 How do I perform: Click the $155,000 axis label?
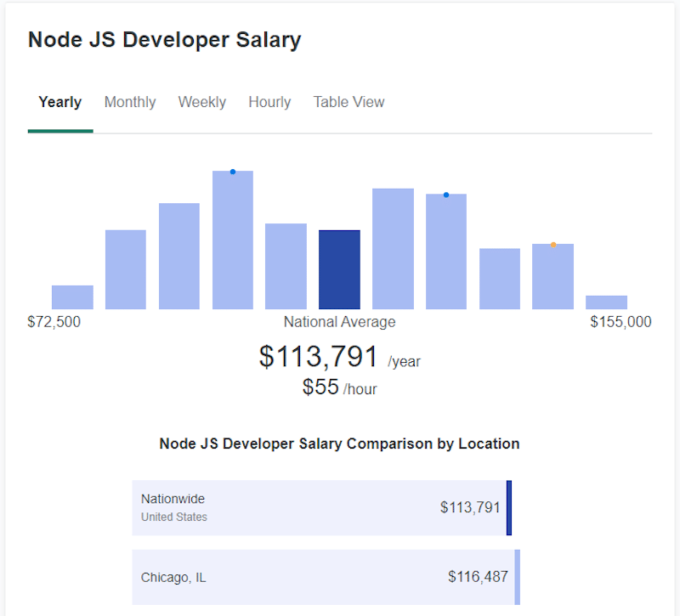(x=620, y=322)
